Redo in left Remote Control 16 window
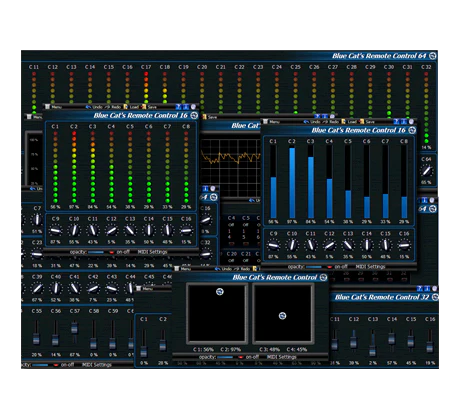 (113, 107)
